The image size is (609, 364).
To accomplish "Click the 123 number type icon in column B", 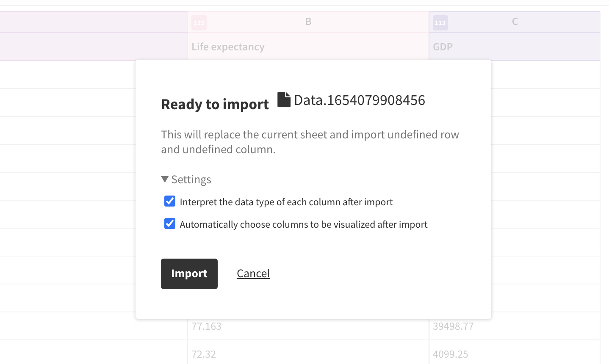I will [199, 23].
